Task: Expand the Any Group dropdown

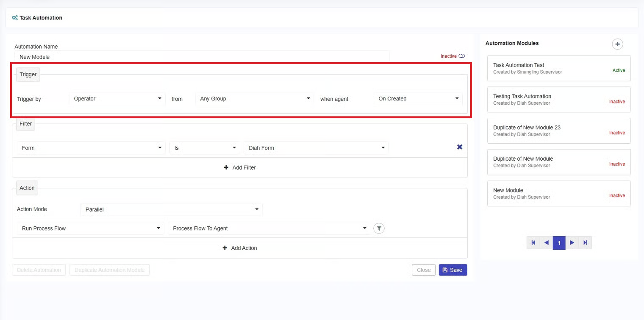Action: (x=254, y=99)
